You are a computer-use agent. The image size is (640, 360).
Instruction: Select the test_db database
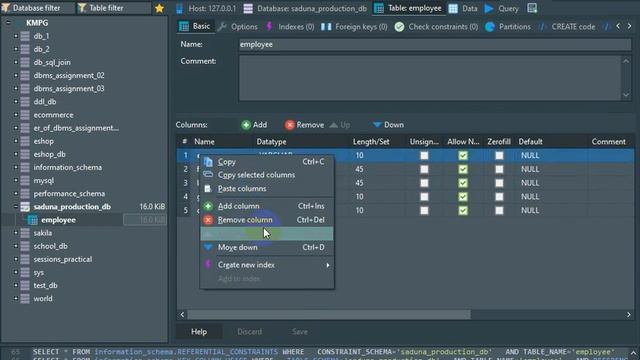tap(45, 285)
